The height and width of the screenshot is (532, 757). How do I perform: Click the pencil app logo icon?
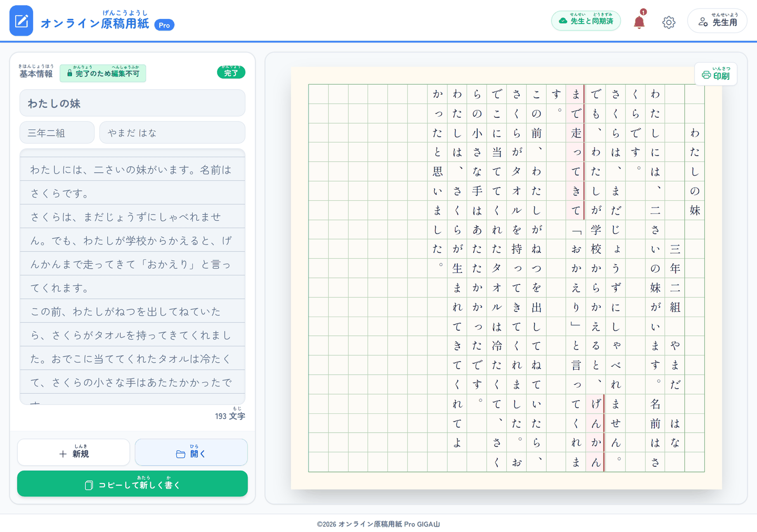(x=21, y=21)
